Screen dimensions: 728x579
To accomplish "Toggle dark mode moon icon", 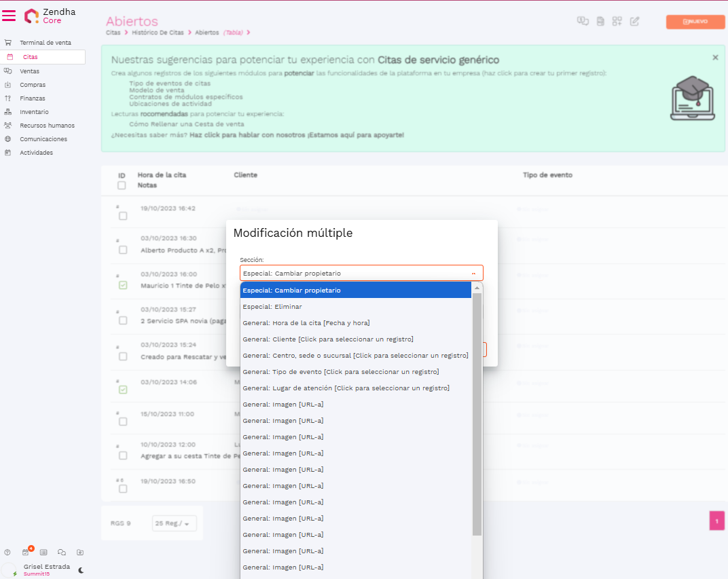I will 81,570.
